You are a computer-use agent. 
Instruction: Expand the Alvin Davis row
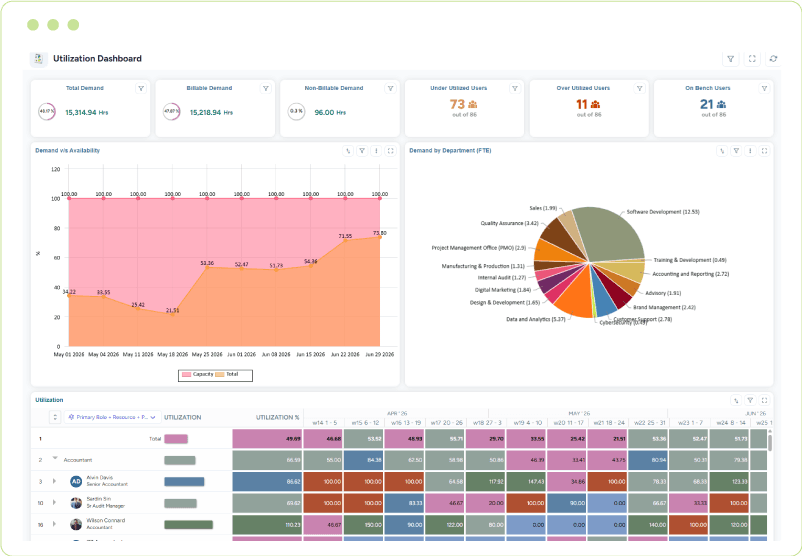[54, 481]
